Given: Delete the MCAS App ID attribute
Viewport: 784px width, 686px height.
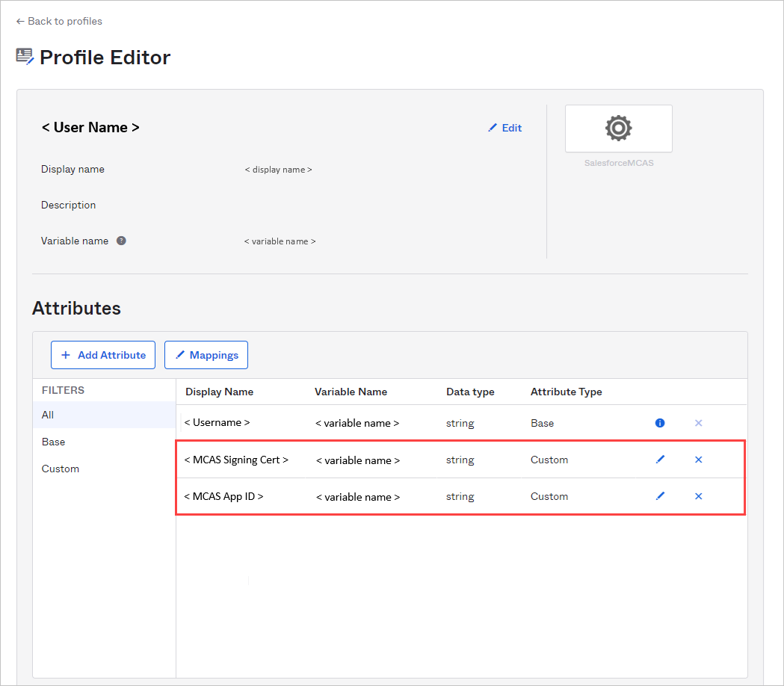Looking at the screenshot, I should click(698, 495).
